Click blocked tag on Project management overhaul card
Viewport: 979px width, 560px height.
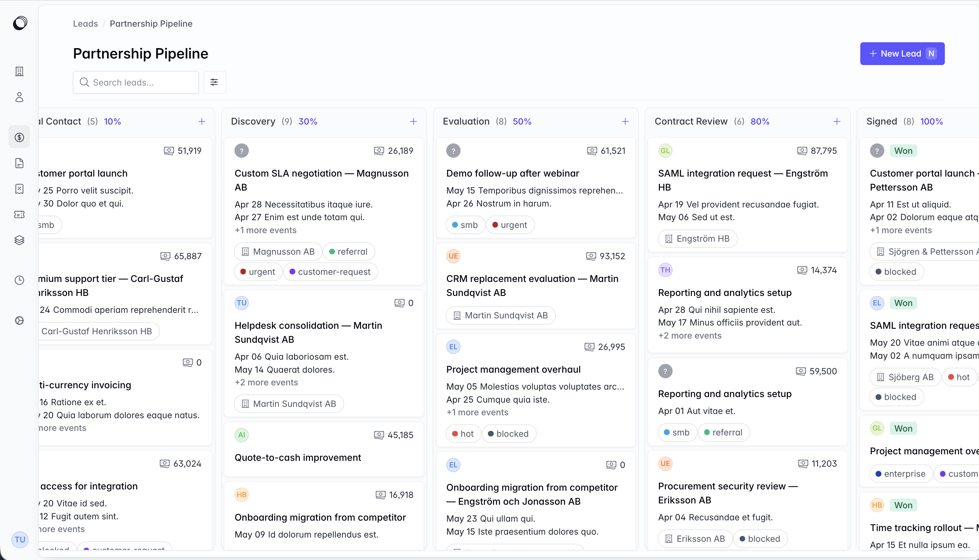[509, 434]
